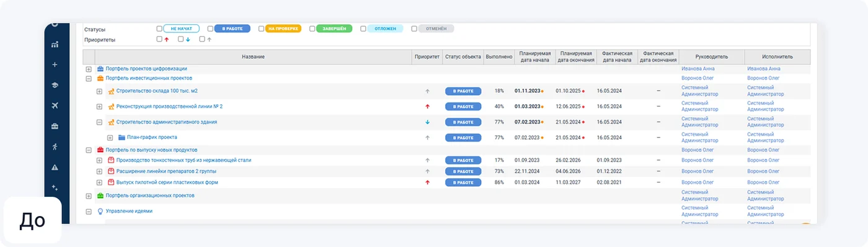
Task: Click the 86% completion value
Action: 499,182
